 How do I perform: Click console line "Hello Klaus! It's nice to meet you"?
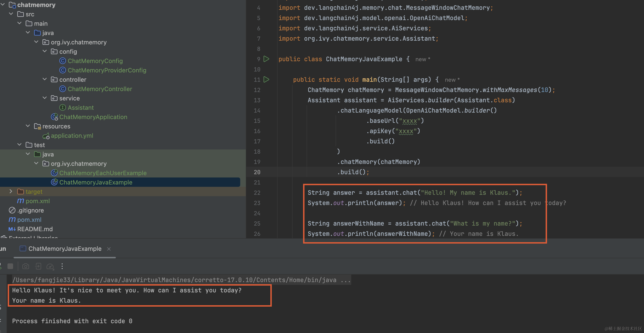click(127, 290)
